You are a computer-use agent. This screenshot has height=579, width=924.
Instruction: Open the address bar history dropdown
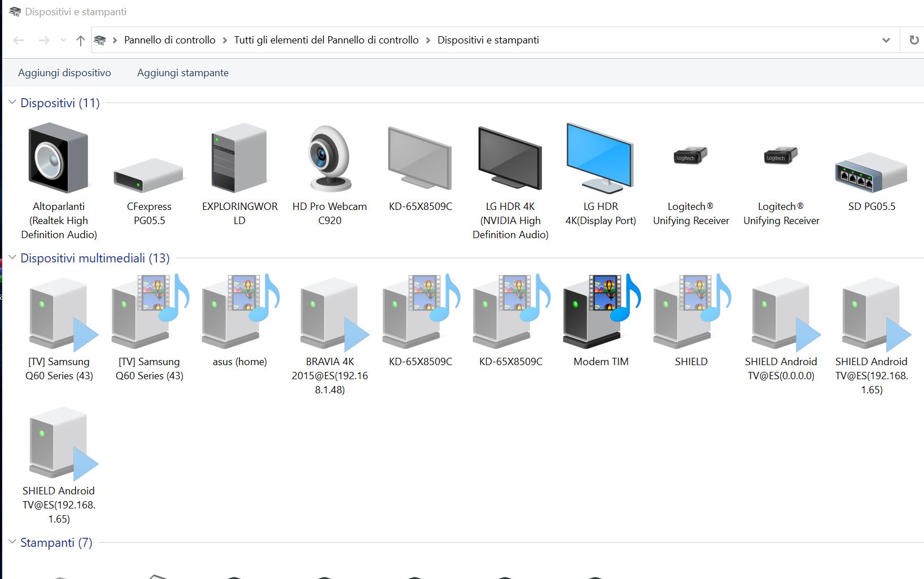(x=886, y=40)
